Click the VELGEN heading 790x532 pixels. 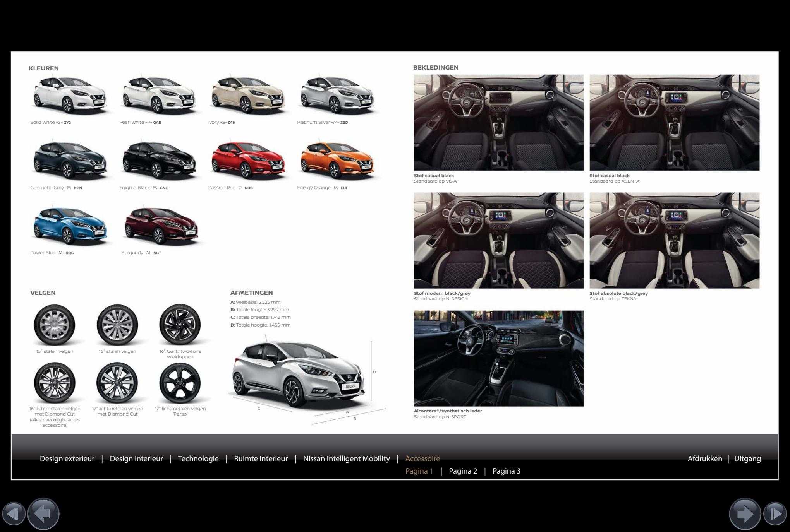[x=43, y=293]
